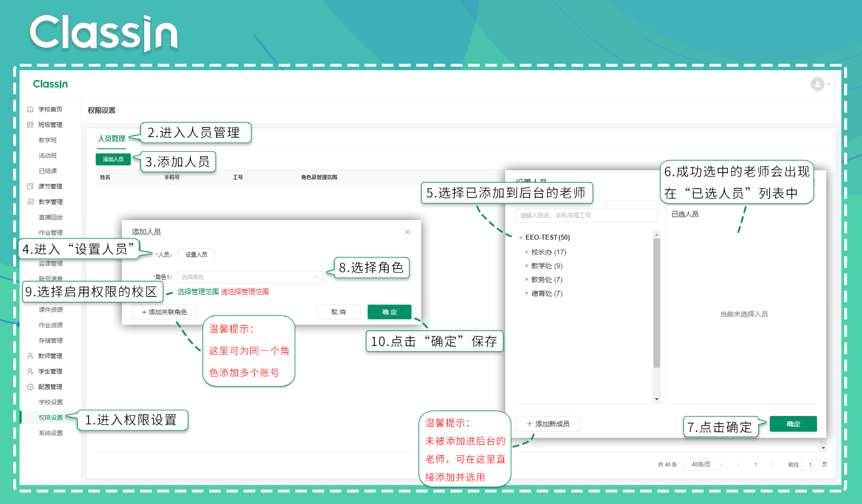Click the tree scrollbar up arrow
This screenshot has height=504, width=862.
coord(656,234)
